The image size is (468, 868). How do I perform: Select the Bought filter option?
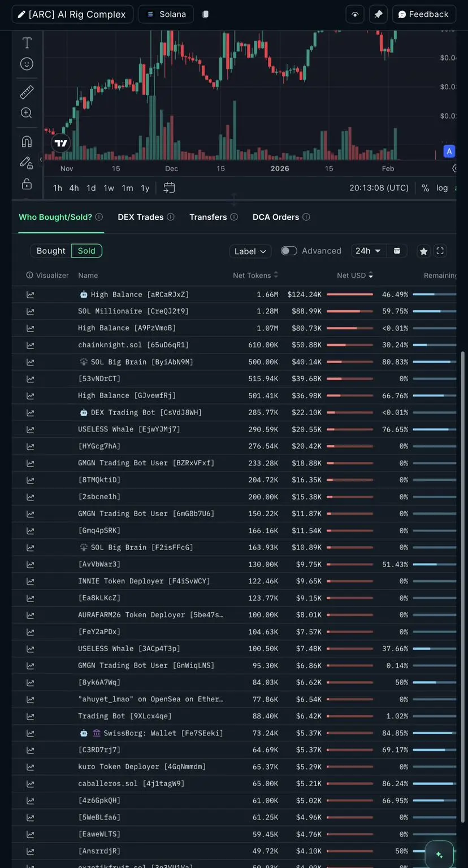click(x=51, y=251)
